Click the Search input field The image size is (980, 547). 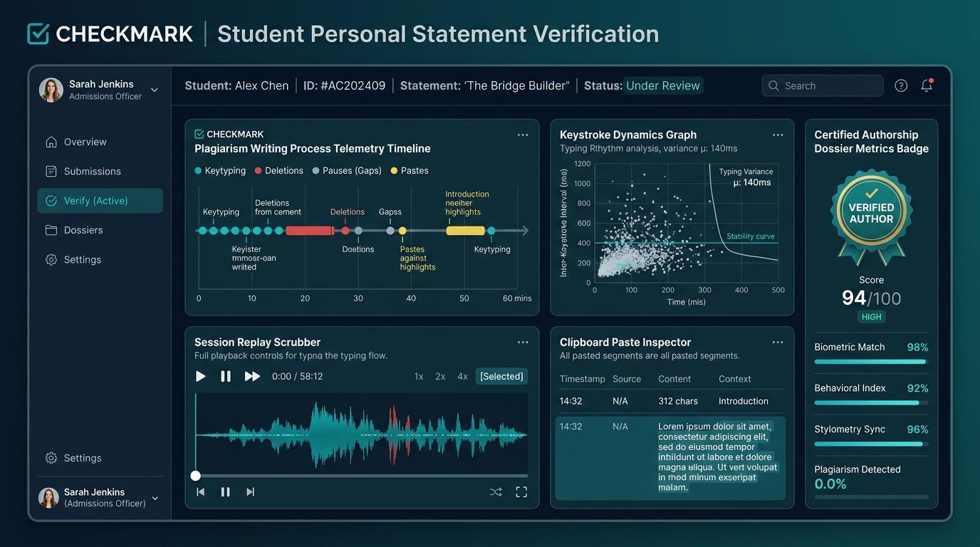[x=823, y=85]
